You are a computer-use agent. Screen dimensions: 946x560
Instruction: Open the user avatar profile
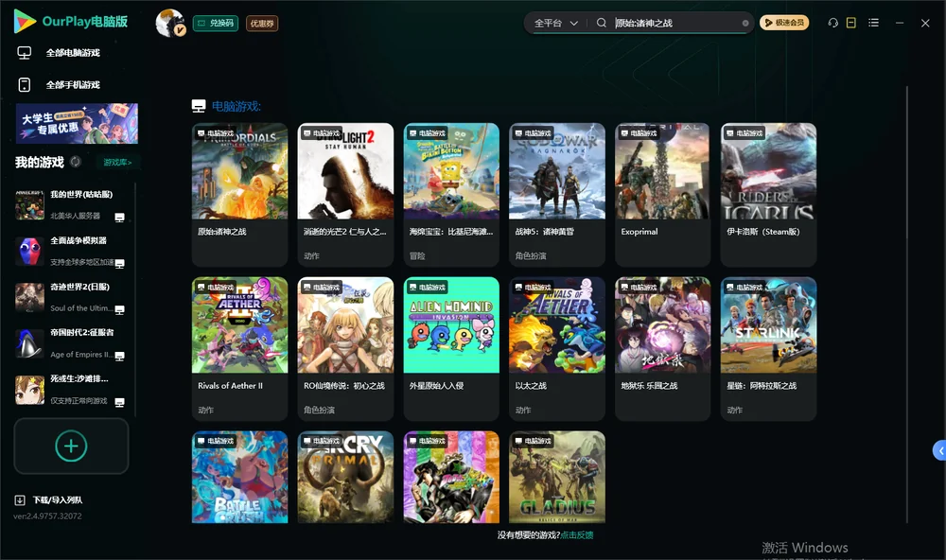click(x=169, y=23)
